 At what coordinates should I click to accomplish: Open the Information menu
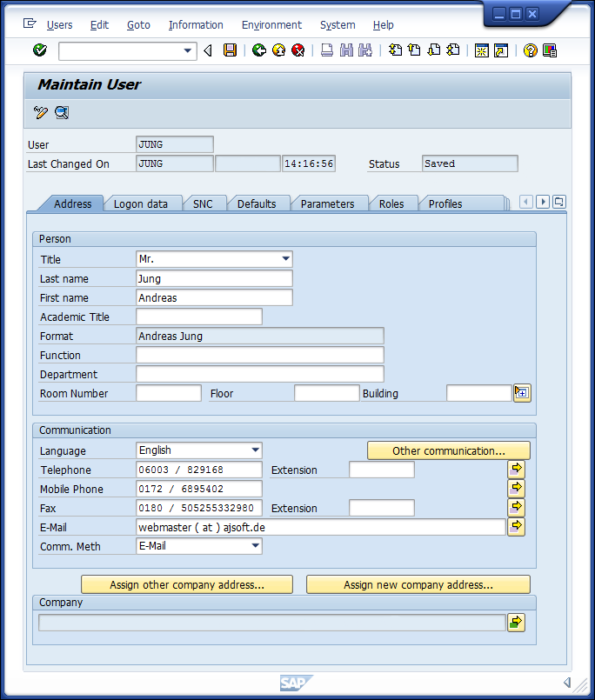click(196, 25)
